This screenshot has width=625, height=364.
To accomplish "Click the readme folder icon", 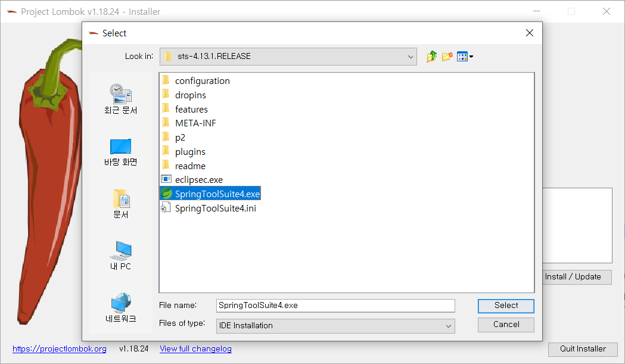I will tap(166, 166).
